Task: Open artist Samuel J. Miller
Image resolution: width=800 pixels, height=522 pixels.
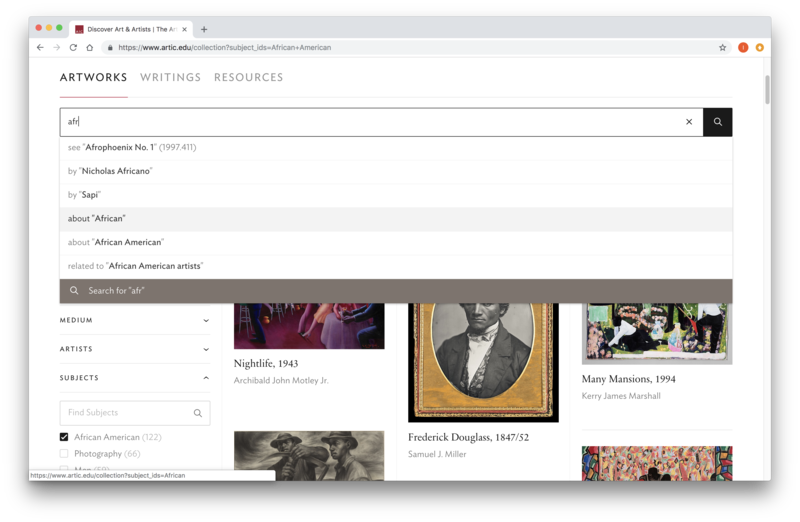Action: 437,454
